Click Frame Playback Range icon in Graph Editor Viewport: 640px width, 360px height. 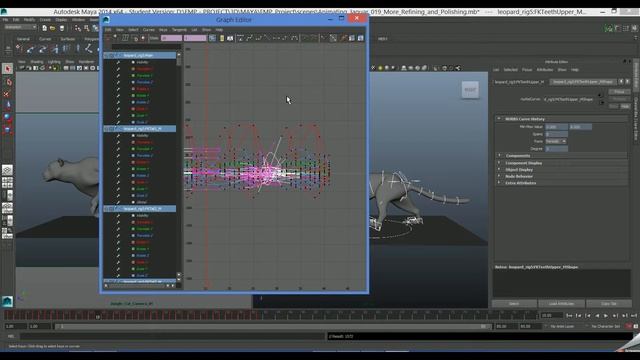click(222, 38)
